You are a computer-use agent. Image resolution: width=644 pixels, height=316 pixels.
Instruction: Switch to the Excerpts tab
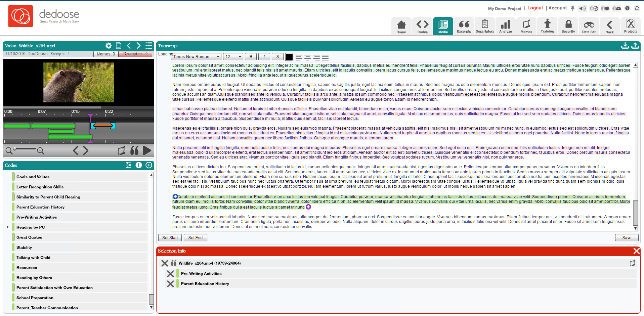464,26
